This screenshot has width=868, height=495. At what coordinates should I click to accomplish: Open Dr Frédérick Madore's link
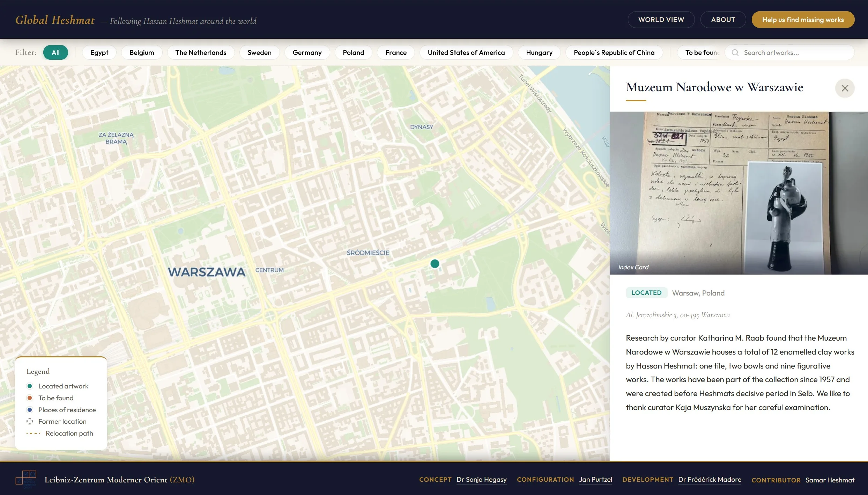[710, 480]
